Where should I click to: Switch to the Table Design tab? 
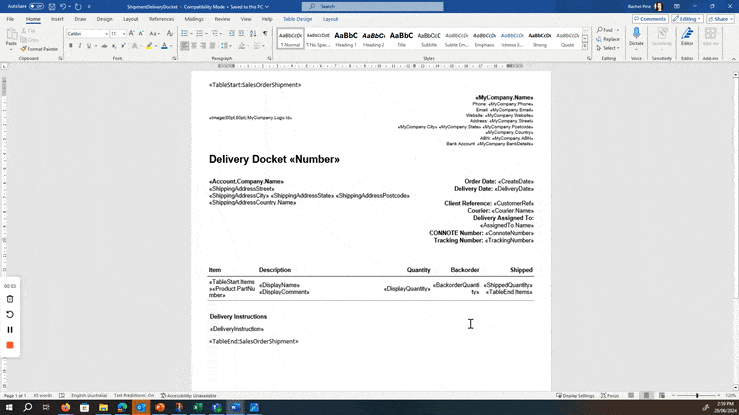tap(297, 18)
